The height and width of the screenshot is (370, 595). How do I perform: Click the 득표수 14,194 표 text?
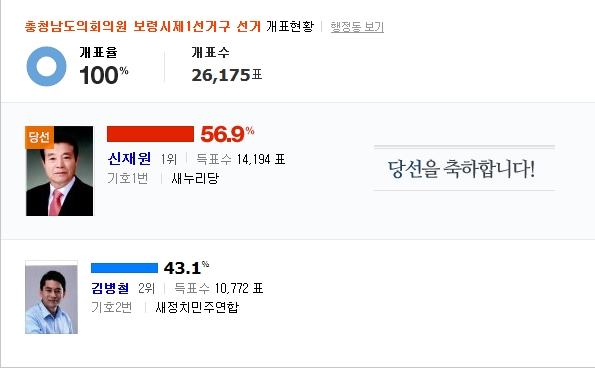tap(241, 159)
